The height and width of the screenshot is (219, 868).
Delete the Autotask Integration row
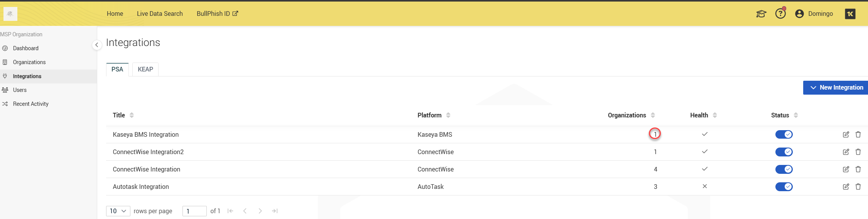tap(858, 187)
